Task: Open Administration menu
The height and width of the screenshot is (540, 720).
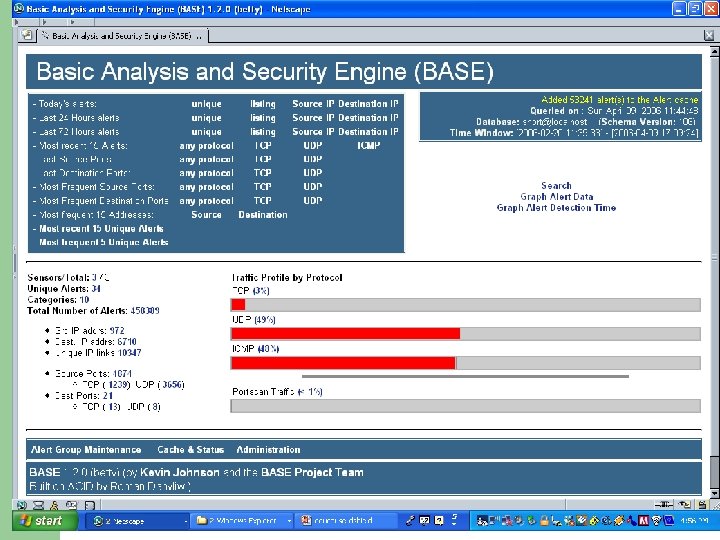Action: 268,450
